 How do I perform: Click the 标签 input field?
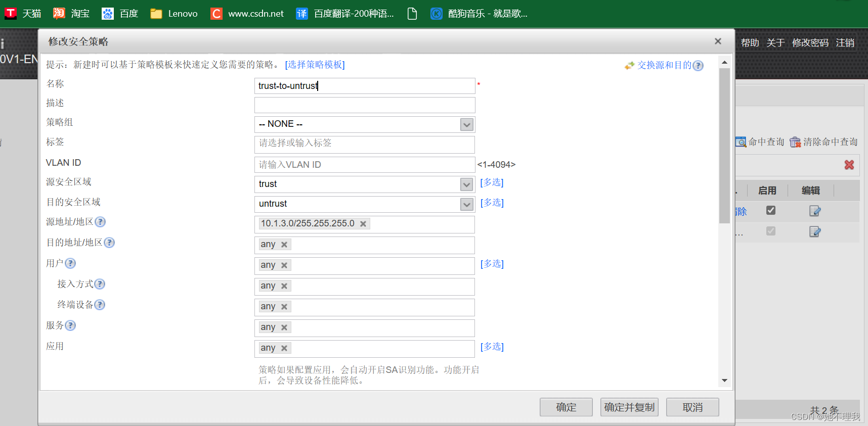click(x=365, y=145)
